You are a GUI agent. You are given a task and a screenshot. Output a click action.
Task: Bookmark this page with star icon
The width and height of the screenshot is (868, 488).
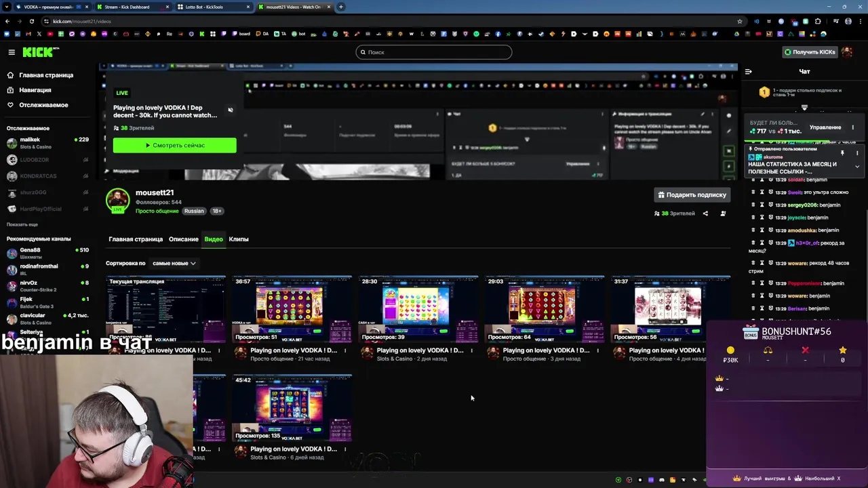[x=740, y=21]
